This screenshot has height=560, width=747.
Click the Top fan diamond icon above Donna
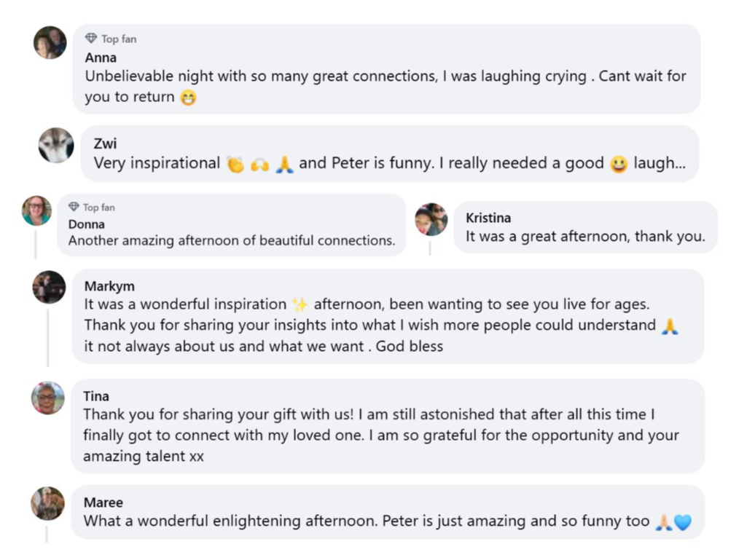point(74,207)
